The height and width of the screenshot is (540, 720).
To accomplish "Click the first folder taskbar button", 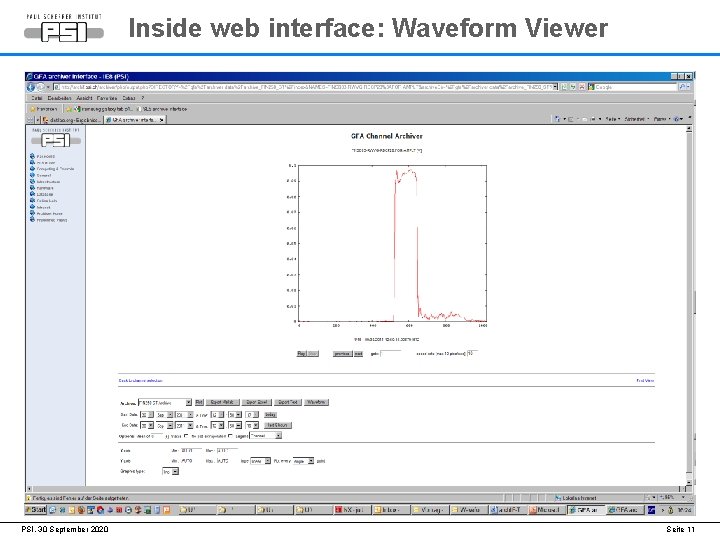I will pyautogui.click(x=196, y=510).
